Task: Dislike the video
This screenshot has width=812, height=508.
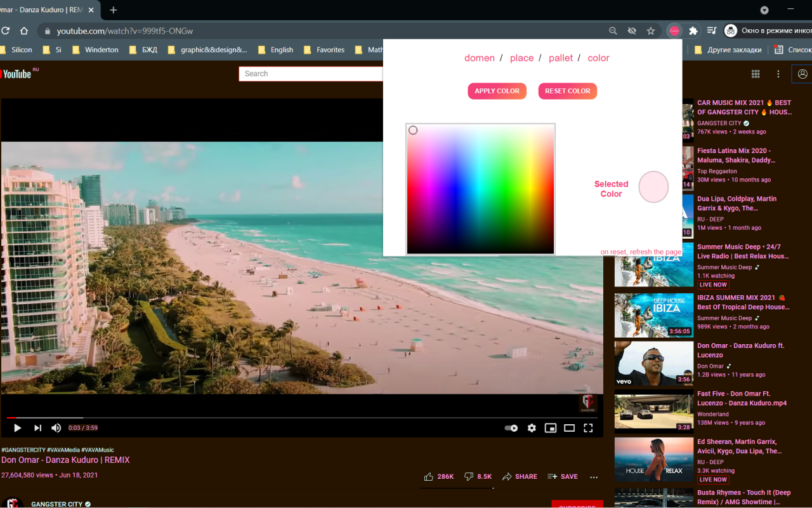Action: [x=468, y=476]
